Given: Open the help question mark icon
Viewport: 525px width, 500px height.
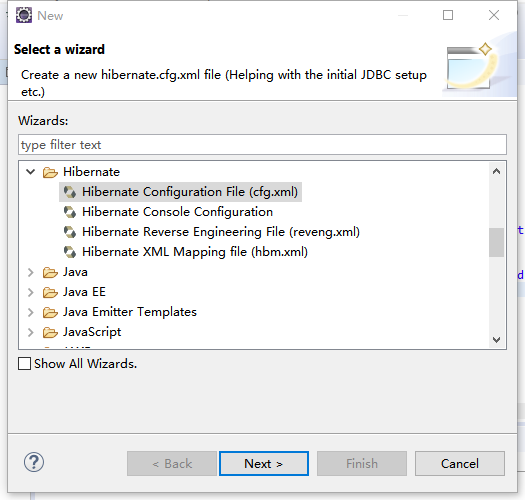Looking at the screenshot, I should [34, 462].
